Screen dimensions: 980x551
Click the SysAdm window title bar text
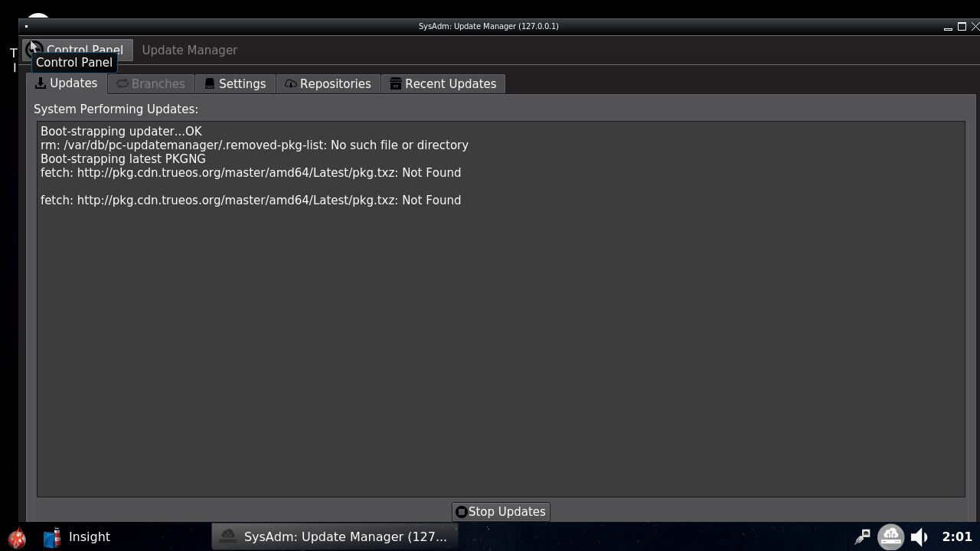pos(488,27)
